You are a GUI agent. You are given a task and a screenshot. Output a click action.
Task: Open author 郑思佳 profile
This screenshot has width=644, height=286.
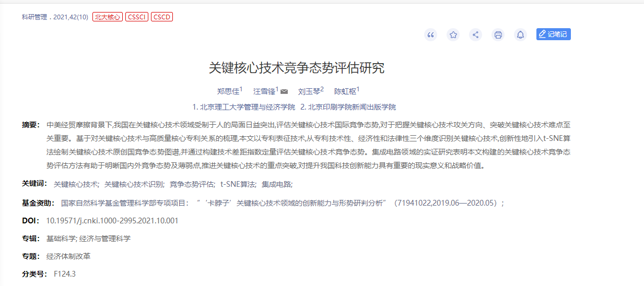(228, 91)
